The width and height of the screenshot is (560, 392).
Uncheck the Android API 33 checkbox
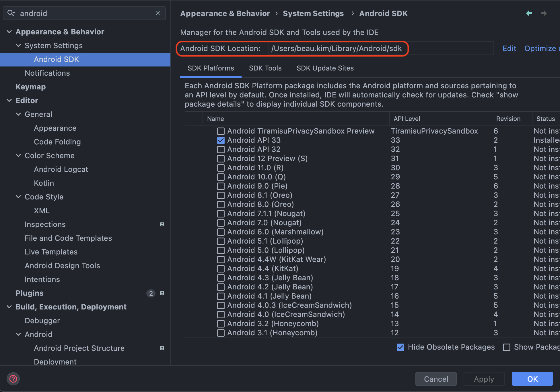pyautogui.click(x=221, y=140)
